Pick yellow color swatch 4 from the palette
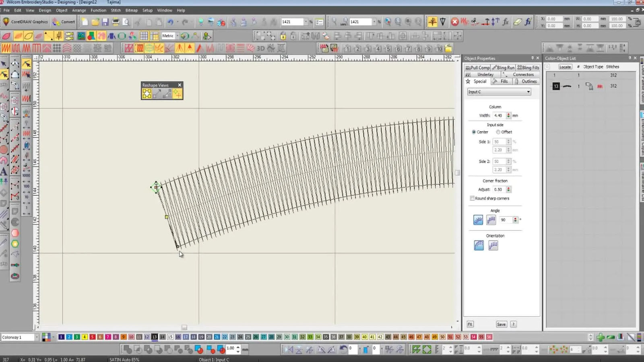Image resolution: width=644 pixels, height=362 pixels. pyautogui.click(x=85, y=337)
